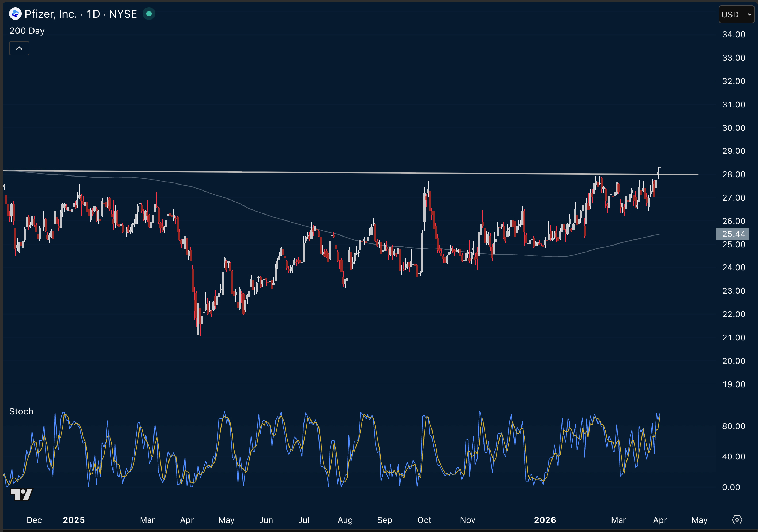758x532 pixels.
Task: Collapse the indicator legend chevron
Action: pyautogui.click(x=19, y=48)
